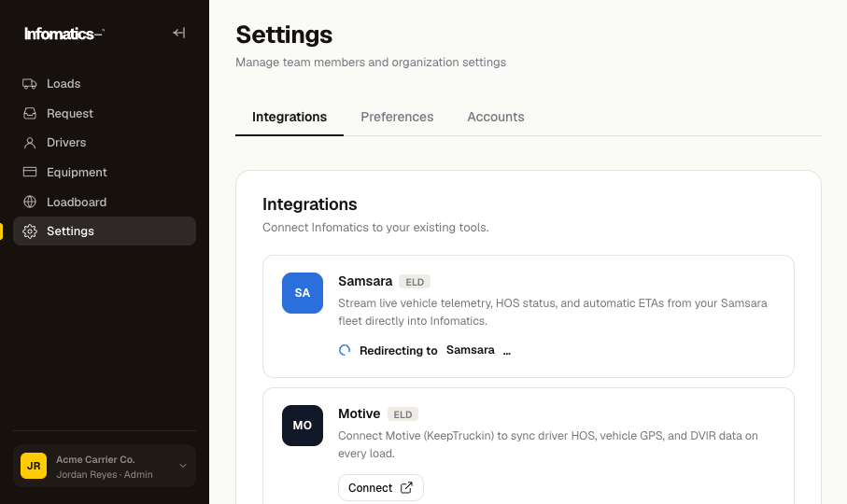Viewport: 847px width, 504px height.
Task: Open the Drivers page
Action: point(105,143)
